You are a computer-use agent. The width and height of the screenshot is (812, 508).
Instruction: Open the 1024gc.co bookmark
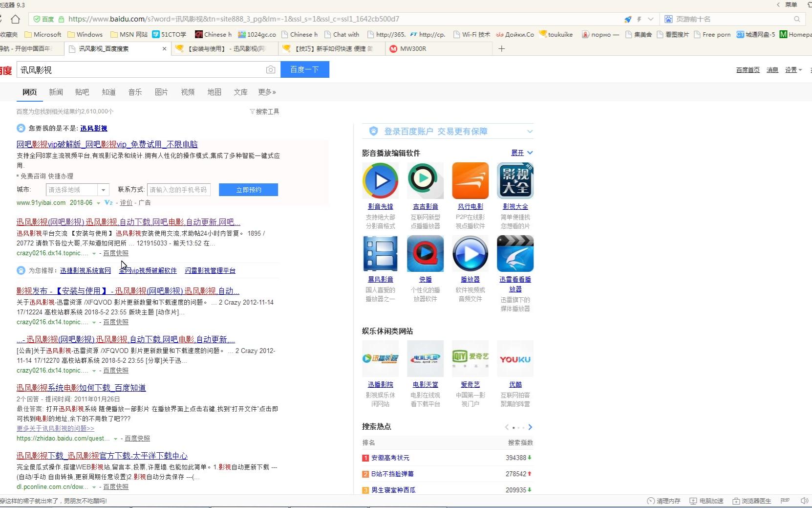coord(257,34)
